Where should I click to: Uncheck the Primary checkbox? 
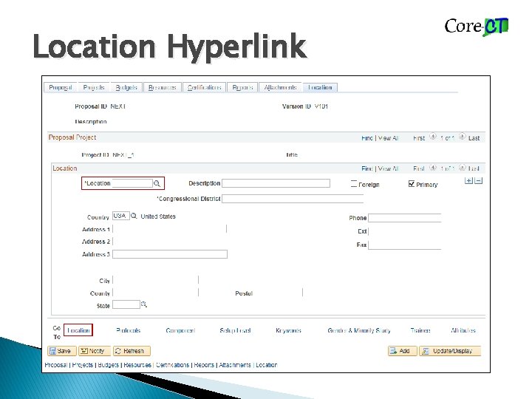coord(412,184)
